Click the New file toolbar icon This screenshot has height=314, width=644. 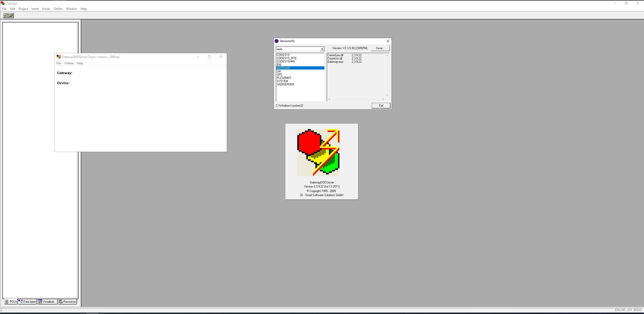pyautogui.click(x=5, y=15)
